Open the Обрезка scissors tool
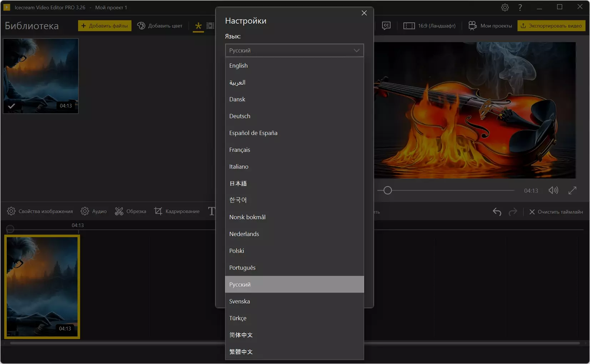Screen dimensions: 590x364 click(x=130, y=211)
